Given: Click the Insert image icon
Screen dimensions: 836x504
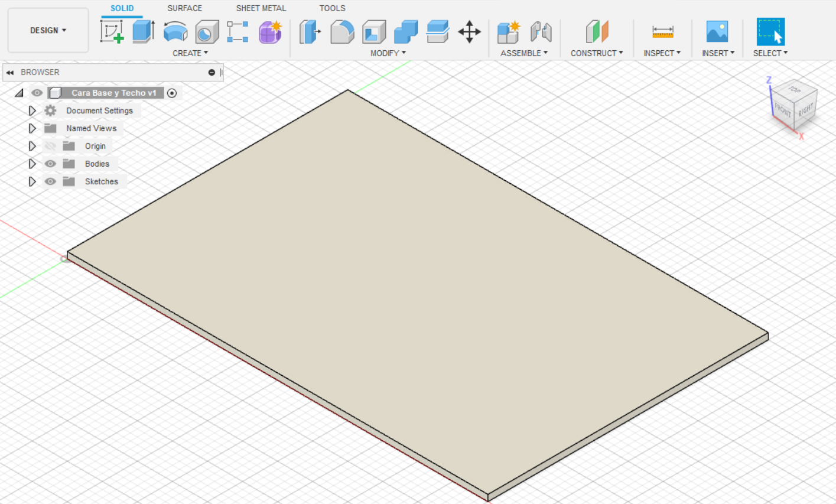Looking at the screenshot, I should [717, 32].
